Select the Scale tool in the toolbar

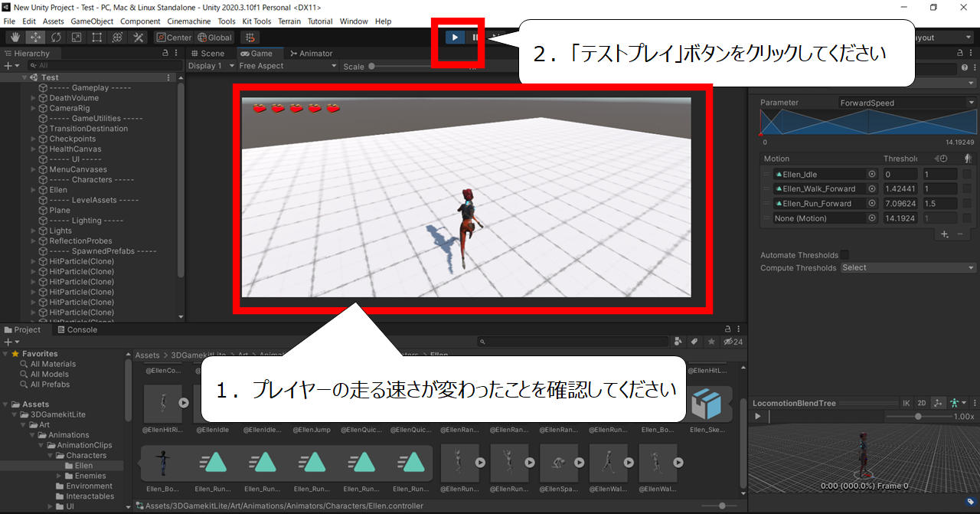pyautogui.click(x=77, y=37)
